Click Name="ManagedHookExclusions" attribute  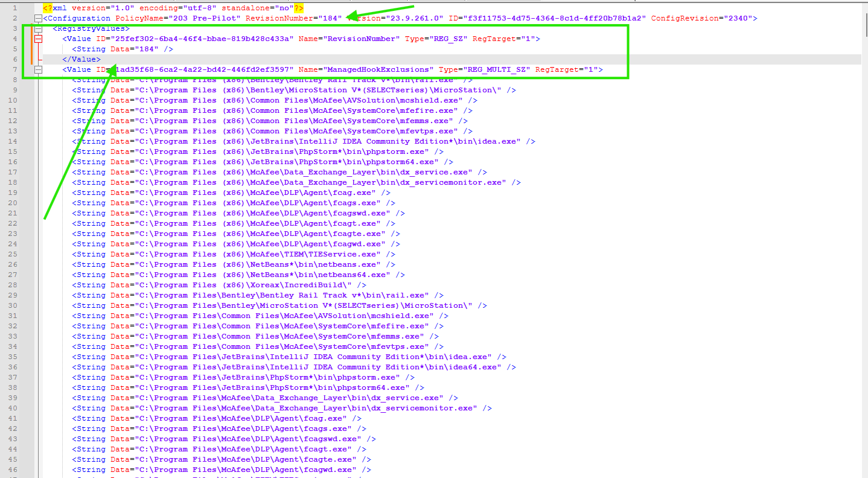[x=366, y=69]
